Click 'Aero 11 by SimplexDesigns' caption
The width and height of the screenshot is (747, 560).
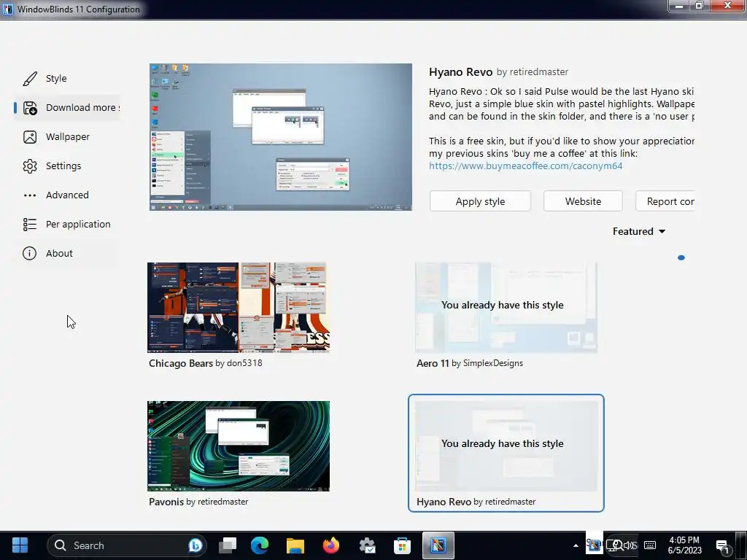point(470,363)
